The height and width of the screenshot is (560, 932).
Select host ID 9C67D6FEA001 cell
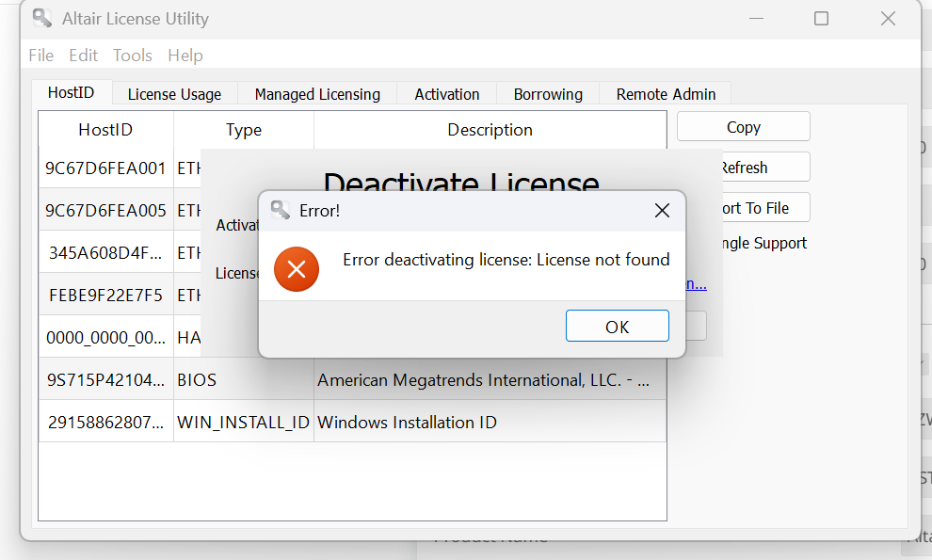(x=105, y=168)
